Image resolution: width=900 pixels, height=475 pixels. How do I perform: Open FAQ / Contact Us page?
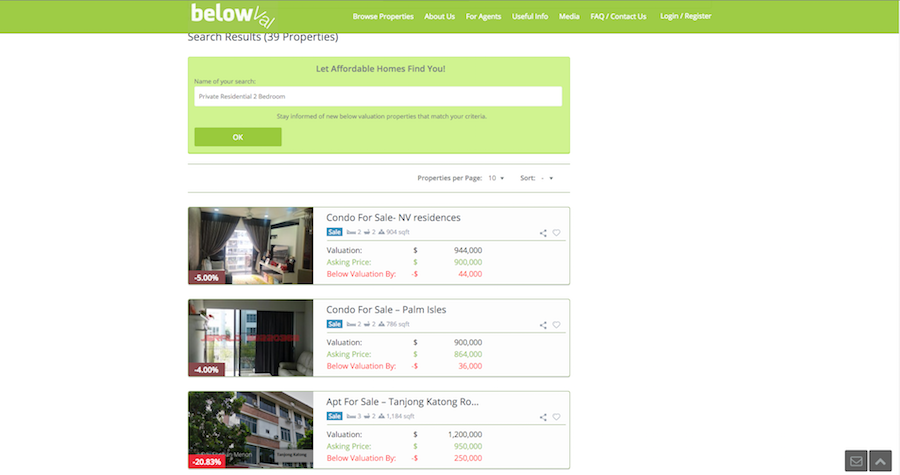click(618, 17)
